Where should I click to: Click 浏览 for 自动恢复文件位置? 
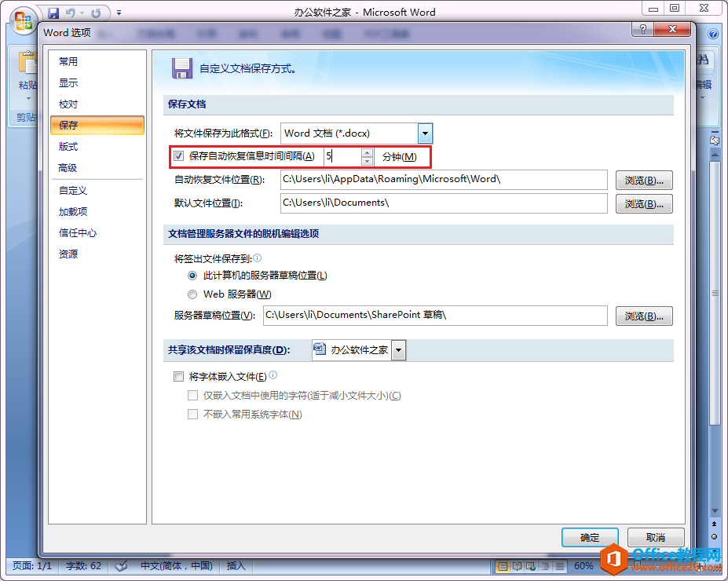pyautogui.click(x=644, y=180)
